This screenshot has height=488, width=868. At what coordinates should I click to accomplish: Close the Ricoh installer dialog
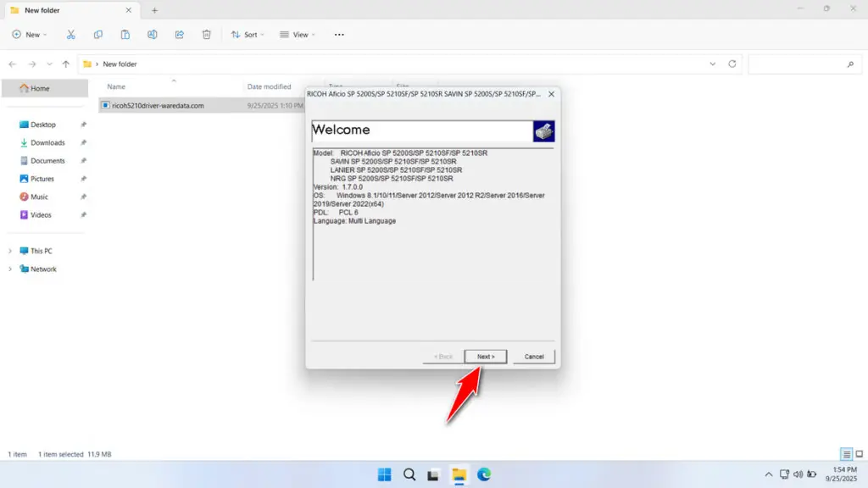tap(551, 94)
